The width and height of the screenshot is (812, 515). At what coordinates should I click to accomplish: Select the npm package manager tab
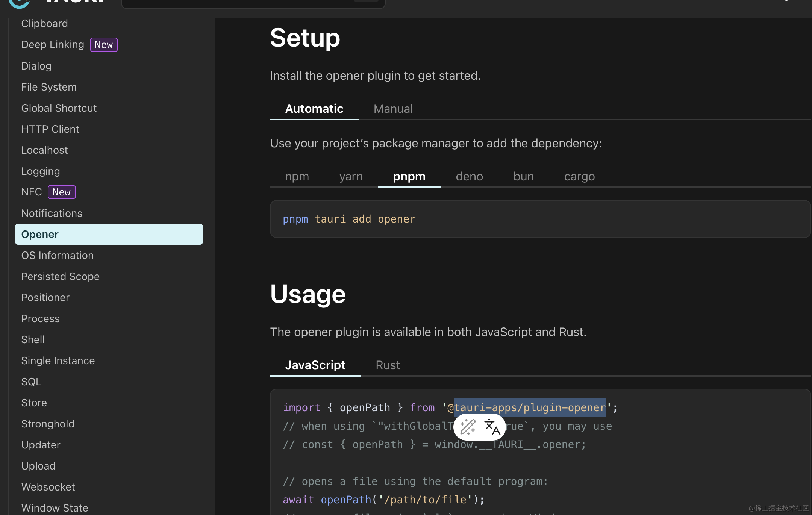click(297, 177)
